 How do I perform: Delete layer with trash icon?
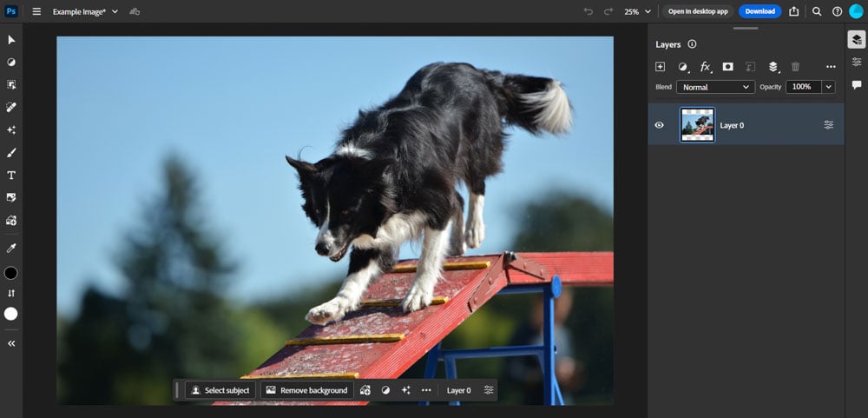[x=795, y=67]
